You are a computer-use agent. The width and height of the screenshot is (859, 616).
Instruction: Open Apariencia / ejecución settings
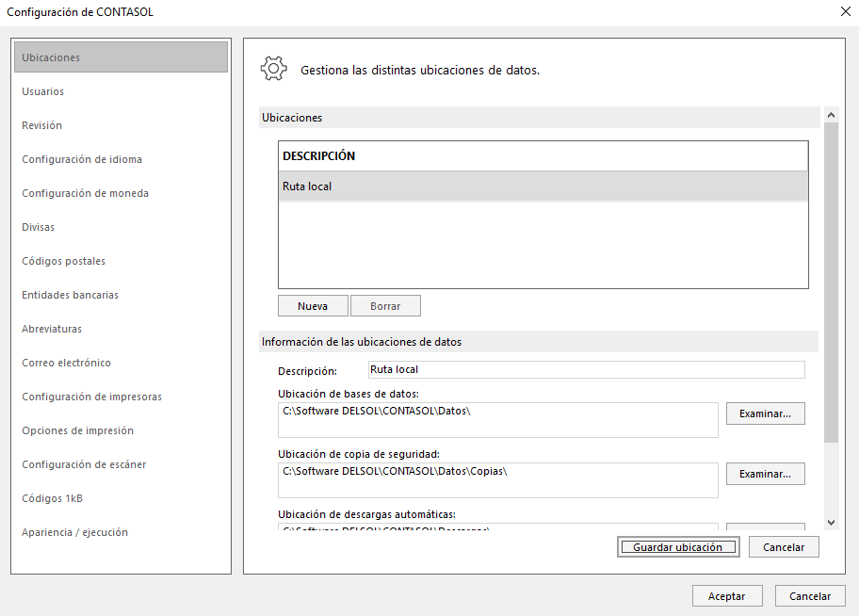tap(74, 533)
